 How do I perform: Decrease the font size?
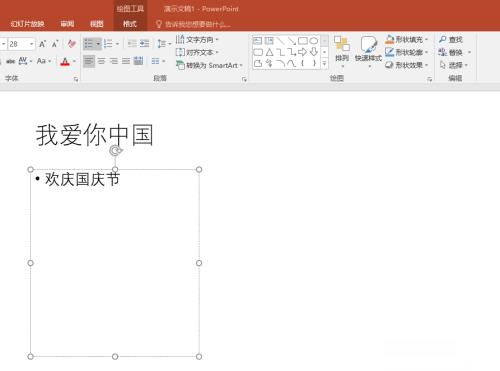[x=55, y=44]
